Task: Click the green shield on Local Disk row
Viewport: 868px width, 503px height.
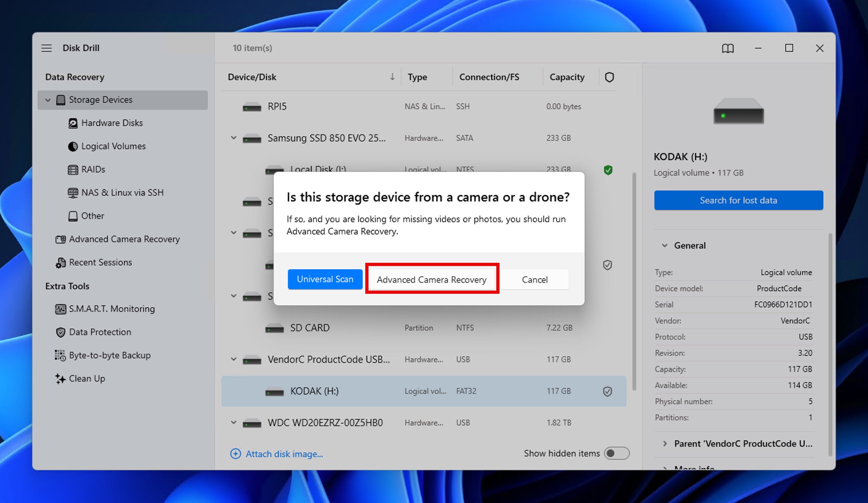Action: (x=608, y=170)
